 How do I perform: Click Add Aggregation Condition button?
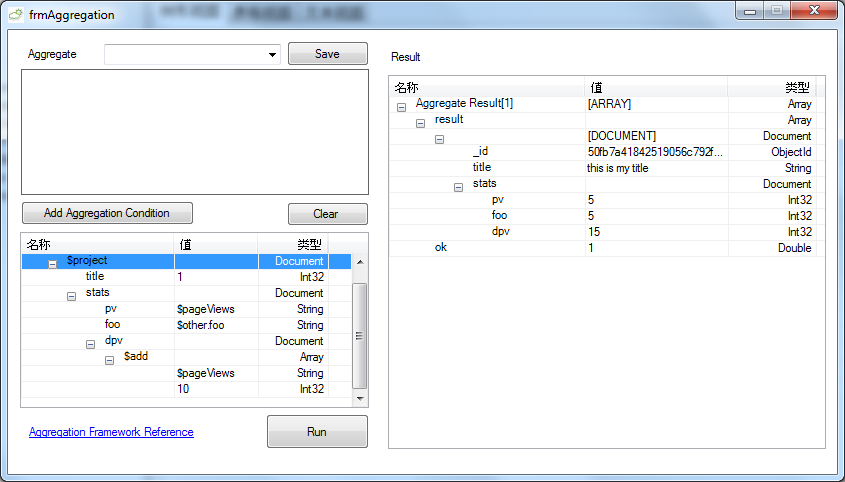coord(107,213)
